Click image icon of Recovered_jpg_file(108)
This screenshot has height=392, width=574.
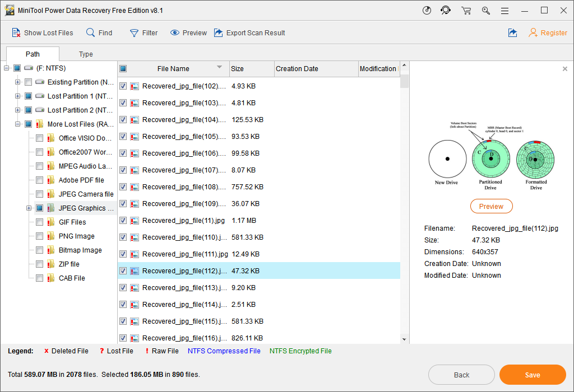click(x=135, y=187)
